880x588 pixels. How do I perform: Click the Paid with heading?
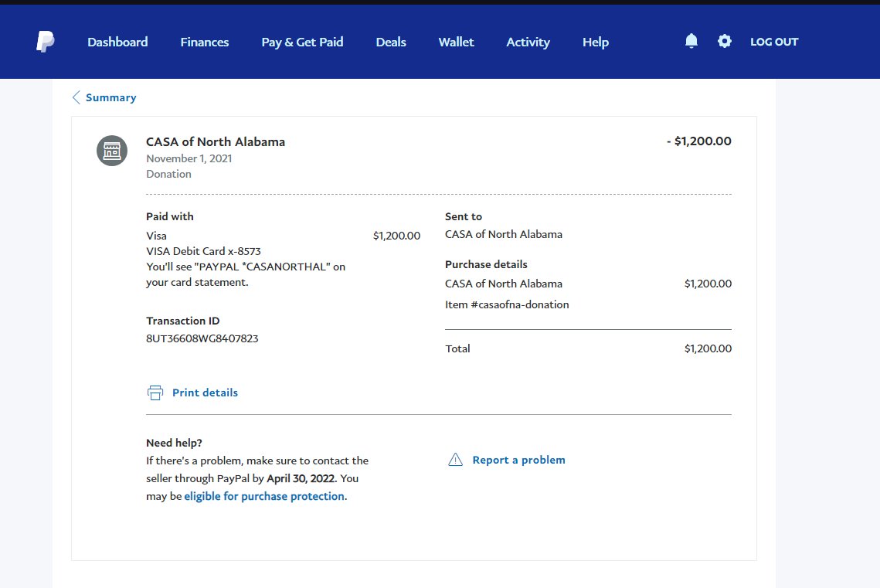[170, 216]
